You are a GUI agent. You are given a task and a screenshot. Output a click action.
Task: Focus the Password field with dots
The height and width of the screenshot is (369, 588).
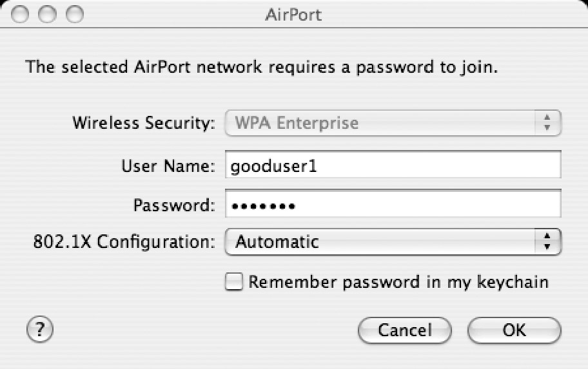click(393, 203)
